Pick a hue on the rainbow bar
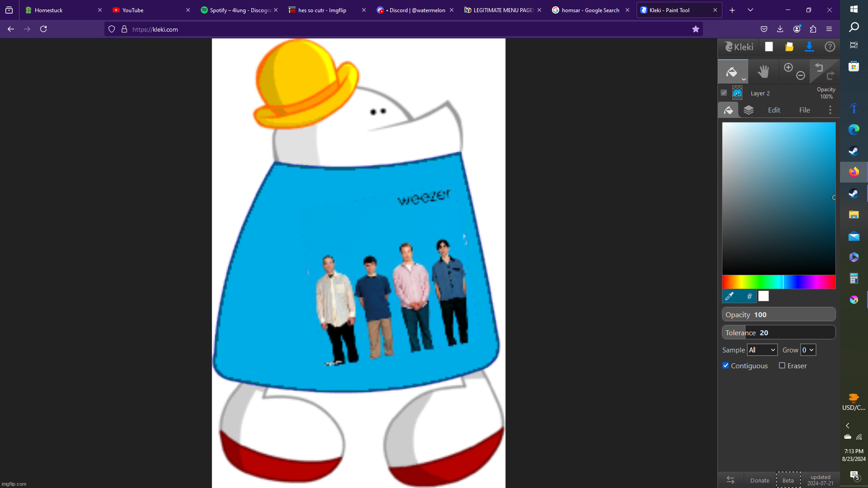The image size is (868, 488). (778, 282)
